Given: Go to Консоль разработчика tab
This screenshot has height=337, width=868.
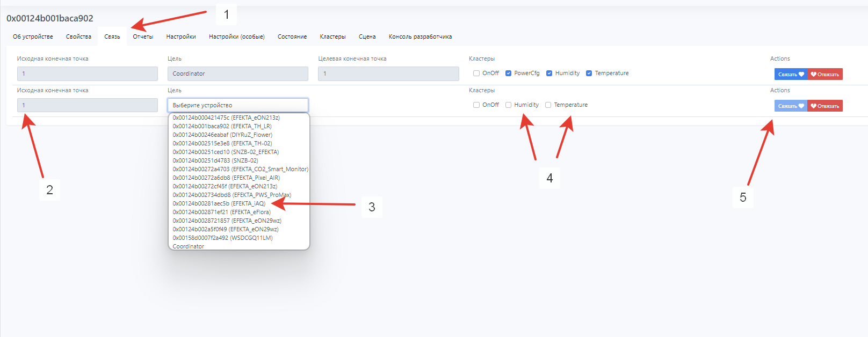Looking at the screenshot, I should tap(420, 36).
